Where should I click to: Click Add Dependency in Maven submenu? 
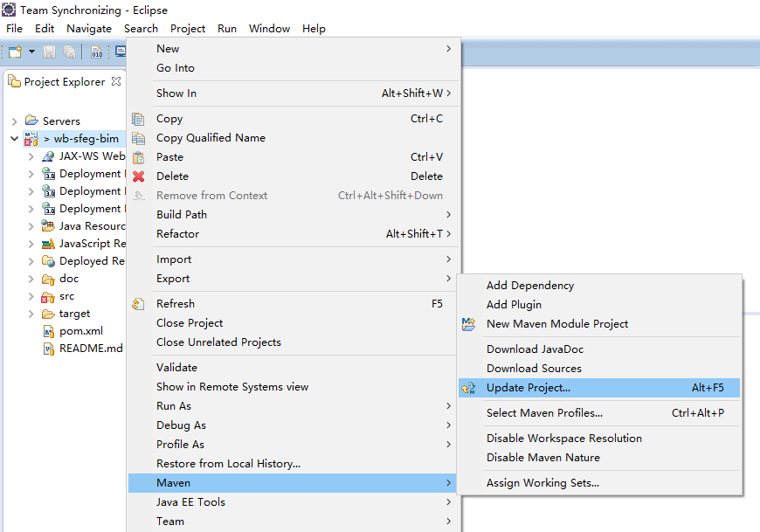599,286
